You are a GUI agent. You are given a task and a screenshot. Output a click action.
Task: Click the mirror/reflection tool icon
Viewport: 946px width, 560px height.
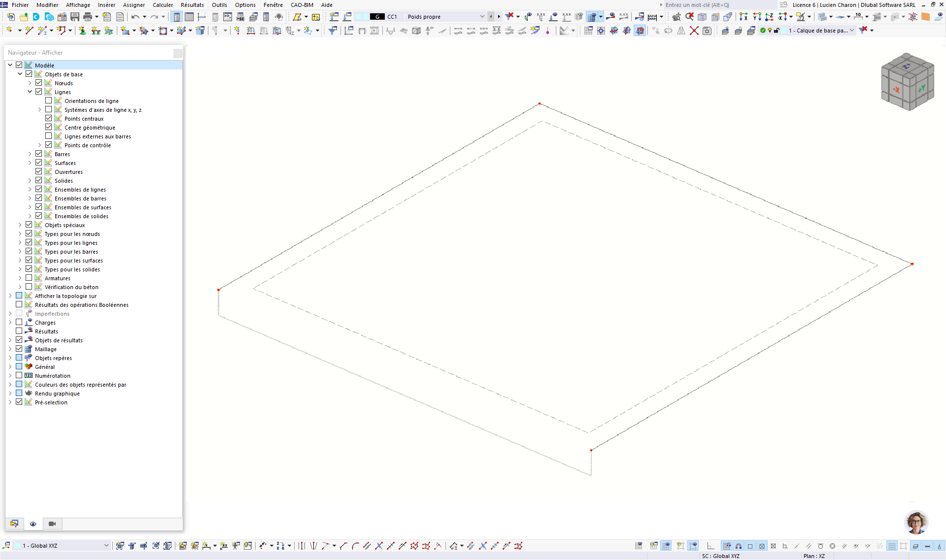[681, 30]
